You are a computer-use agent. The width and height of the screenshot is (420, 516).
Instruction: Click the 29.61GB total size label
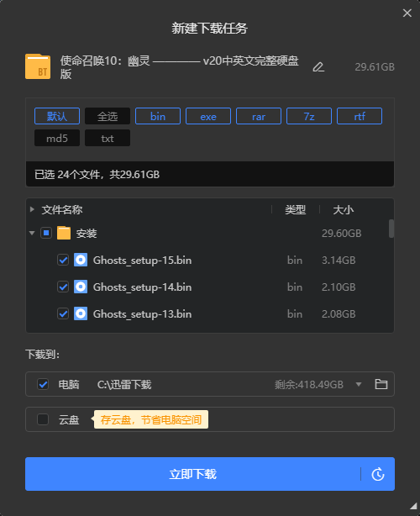pos(375,66)
